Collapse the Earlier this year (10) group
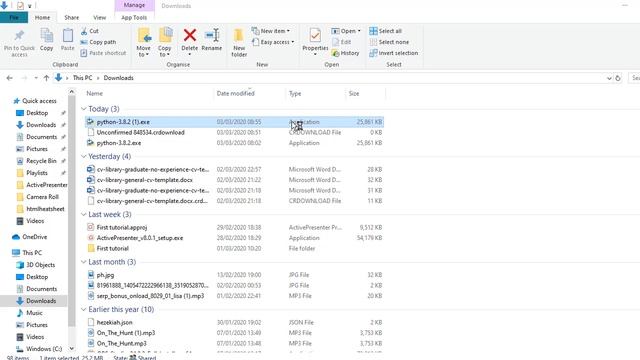This screenshot has height=360, width=640. pos(84,310)
